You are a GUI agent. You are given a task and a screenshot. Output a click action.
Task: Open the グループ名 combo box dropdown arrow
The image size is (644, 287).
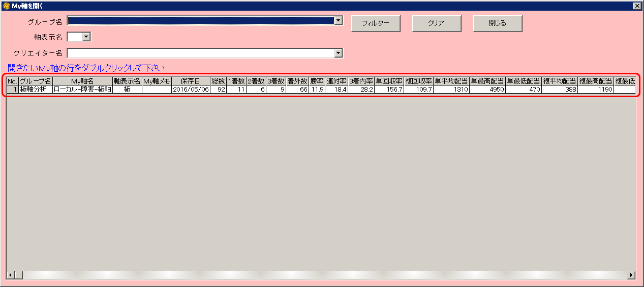[339, 20]
